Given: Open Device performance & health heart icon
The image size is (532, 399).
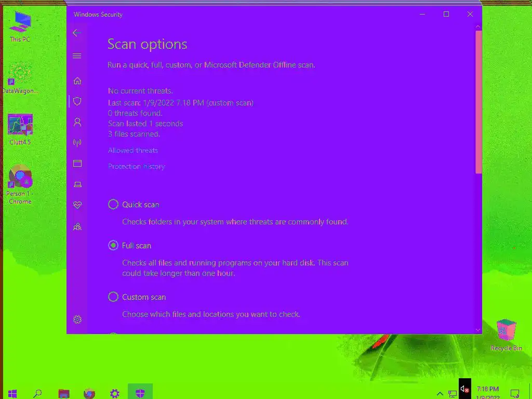Looking at the screenshot, I should tap(77, 205).
